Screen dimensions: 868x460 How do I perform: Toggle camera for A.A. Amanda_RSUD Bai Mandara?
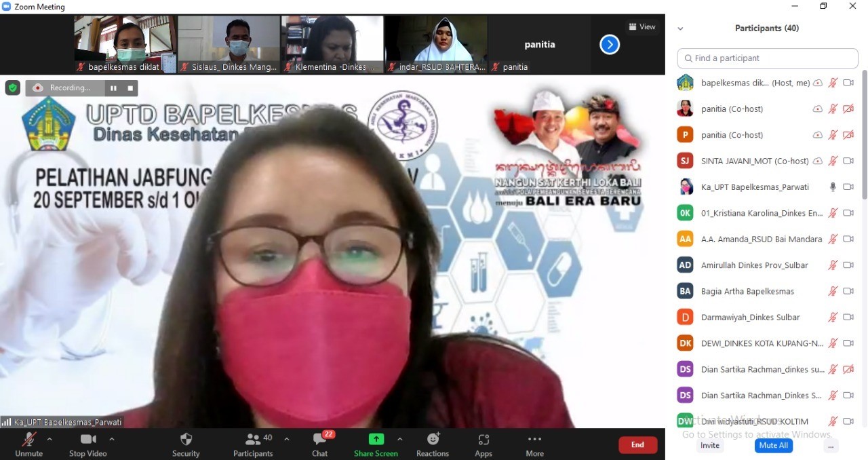848,239
